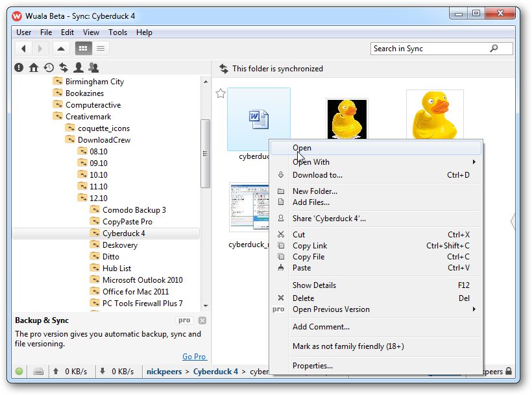Close the Backup & Sync promo panel
This screenshot has width=532, height=395.
202,321
